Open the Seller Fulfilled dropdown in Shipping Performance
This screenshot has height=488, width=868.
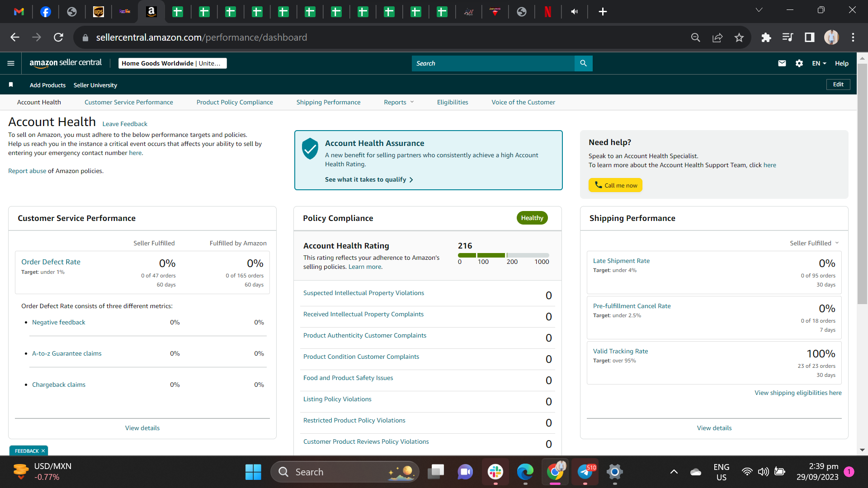[x=814, y=243]
